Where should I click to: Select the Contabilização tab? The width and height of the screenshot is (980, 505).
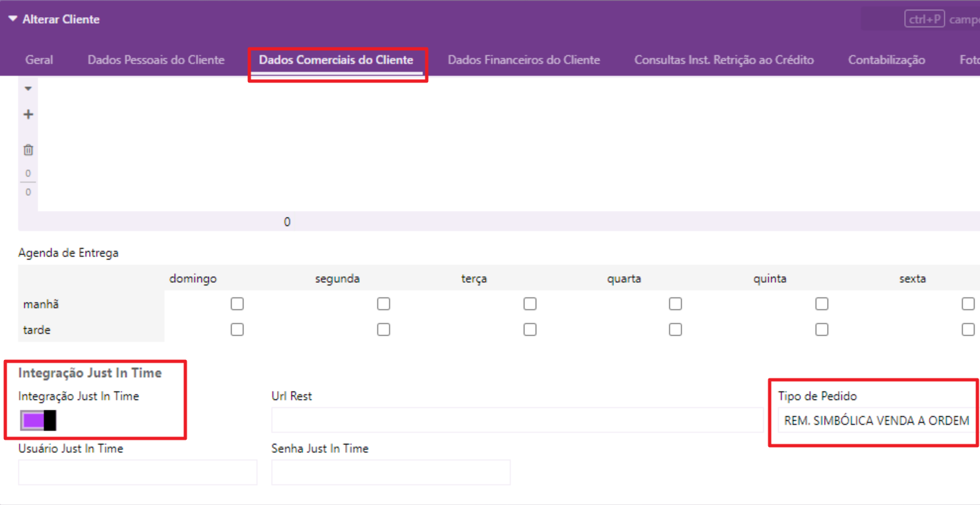coord(886,60)
